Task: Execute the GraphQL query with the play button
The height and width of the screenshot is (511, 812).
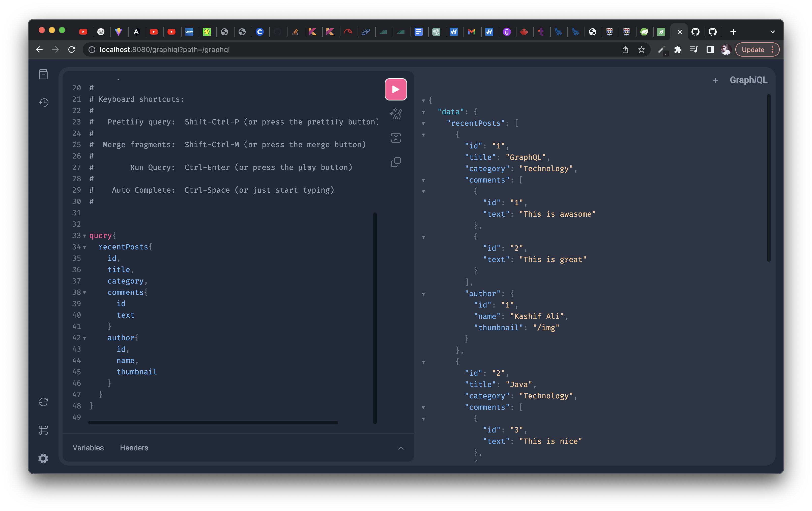Action: pos(396,89)
